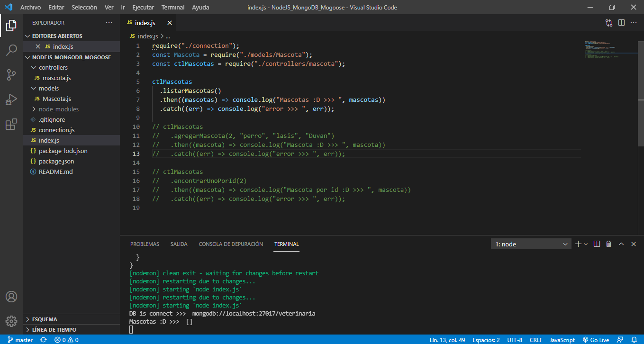644x344 pixels.
Task: Open the Selección menu
Action: point(84,8)
